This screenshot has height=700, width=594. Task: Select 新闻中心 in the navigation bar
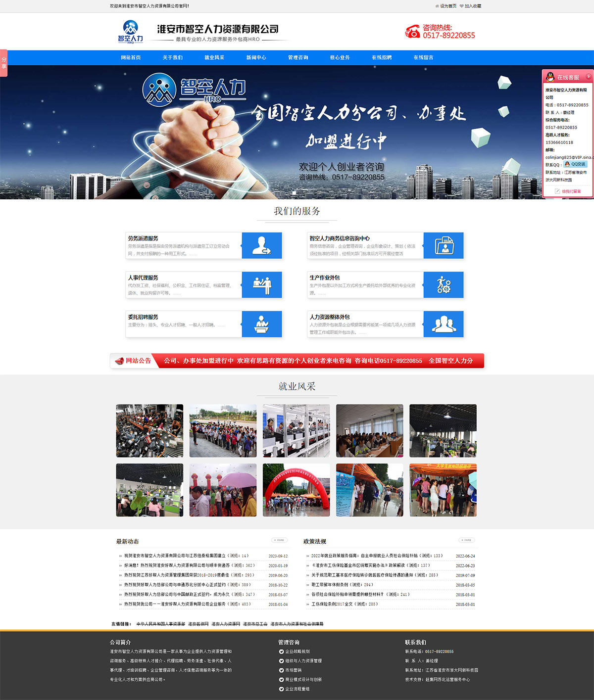(256, 58)
